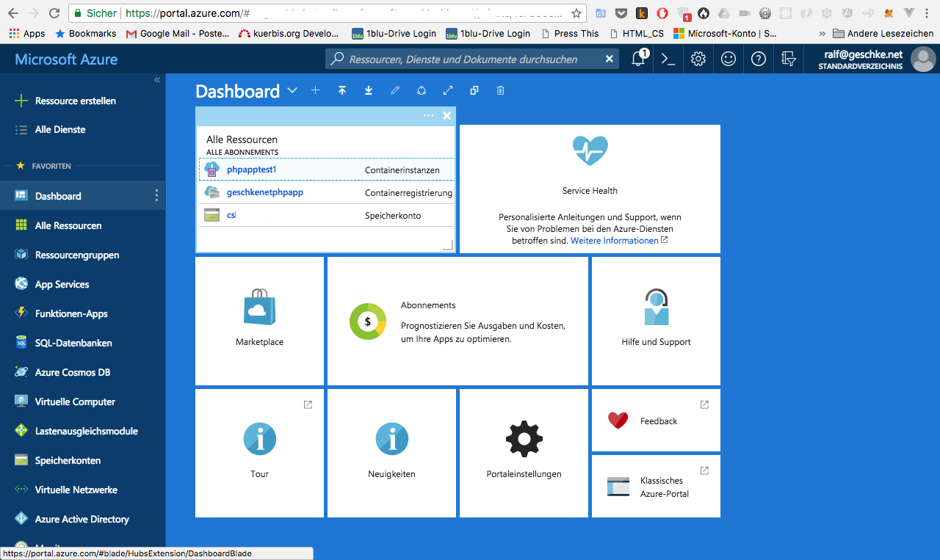Click the Microsoft Azure logo text
The width and height of the screenshot is (940, 560).
click(x=66, y=59)
